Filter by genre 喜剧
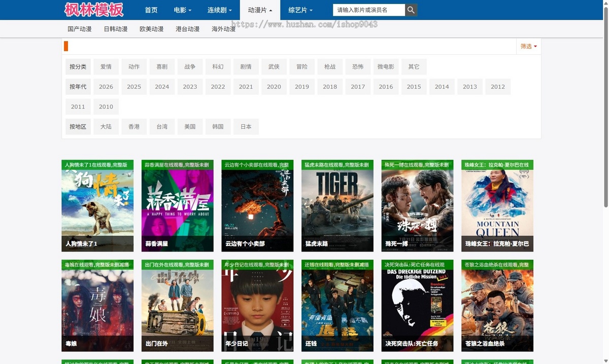 tap(162, 66)
